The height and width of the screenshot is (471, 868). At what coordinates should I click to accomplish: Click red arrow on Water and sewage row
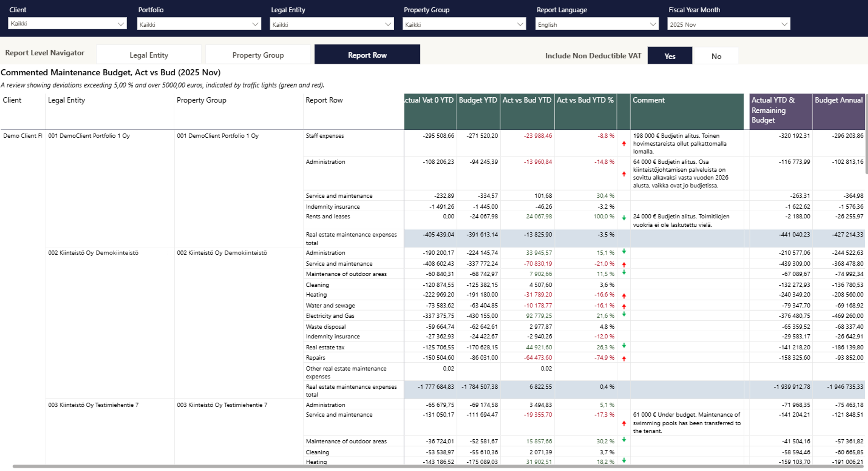point(624,306)
